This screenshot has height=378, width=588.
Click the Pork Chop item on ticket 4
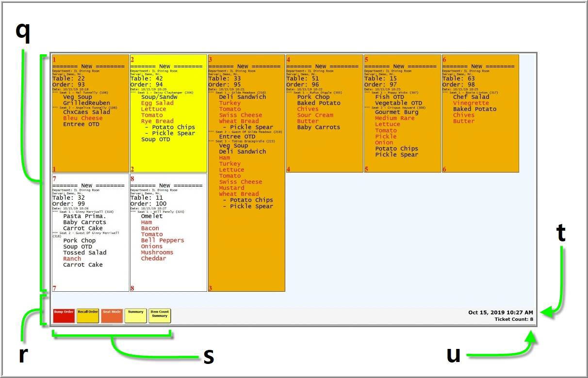(313, 97)
